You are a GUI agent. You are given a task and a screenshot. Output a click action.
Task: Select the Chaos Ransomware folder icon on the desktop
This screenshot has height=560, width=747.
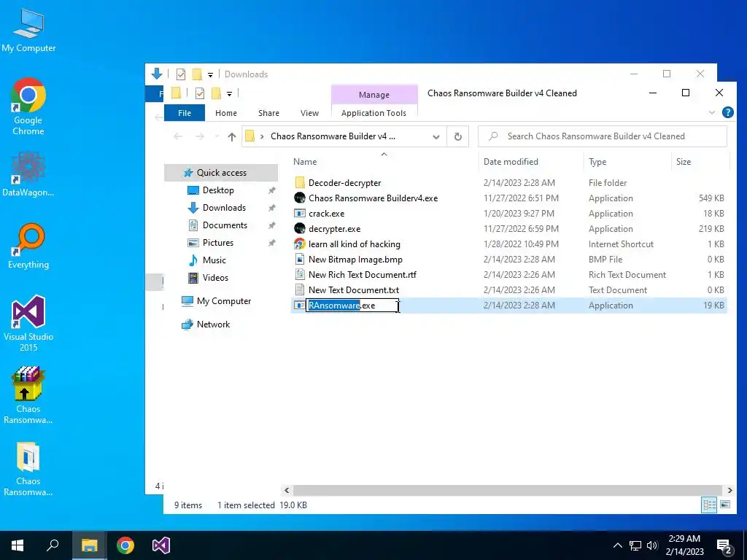coord(28,469)
